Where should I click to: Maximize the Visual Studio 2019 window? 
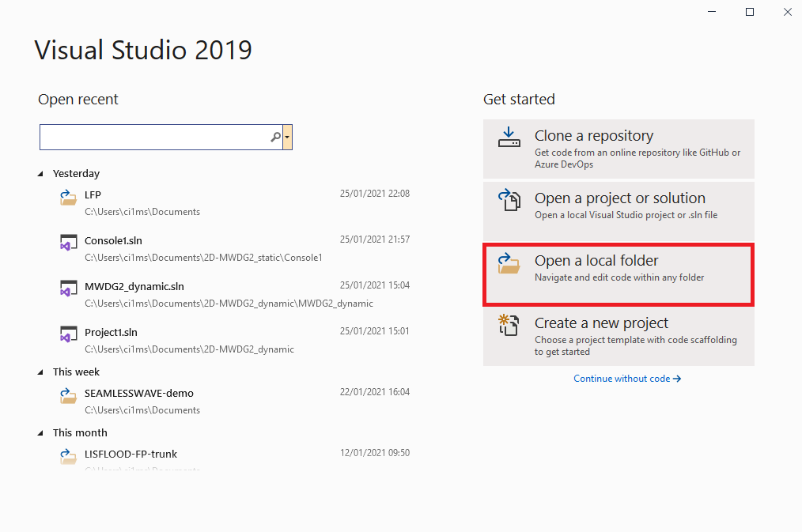[x=750, y=12]
